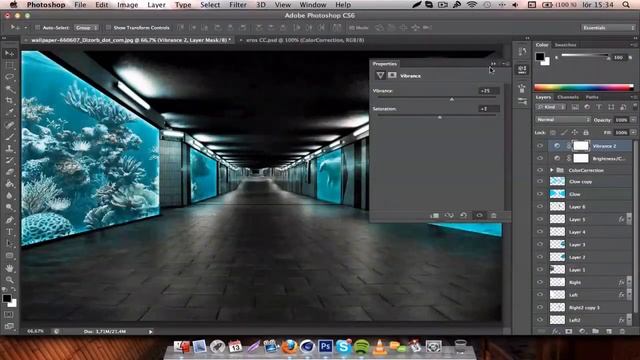Select the Rectangular Marquee tool
640x360 pixels.
coord(9,65)
